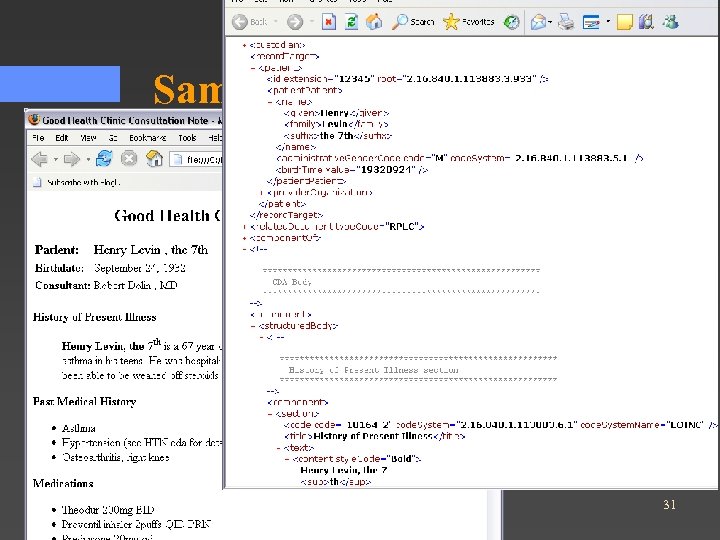Image resolution: width=720 pixels, height=540 pixels.
Task: Click the Forward arrow in Internet Explorer toolbar
Action: coord(295,22)
